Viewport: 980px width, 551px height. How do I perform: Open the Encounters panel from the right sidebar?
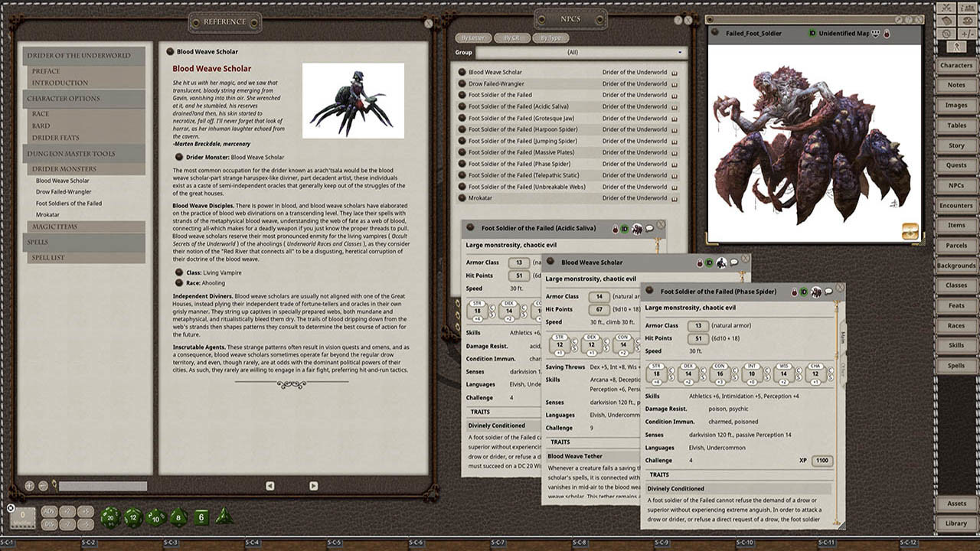[x=955, y=205]
